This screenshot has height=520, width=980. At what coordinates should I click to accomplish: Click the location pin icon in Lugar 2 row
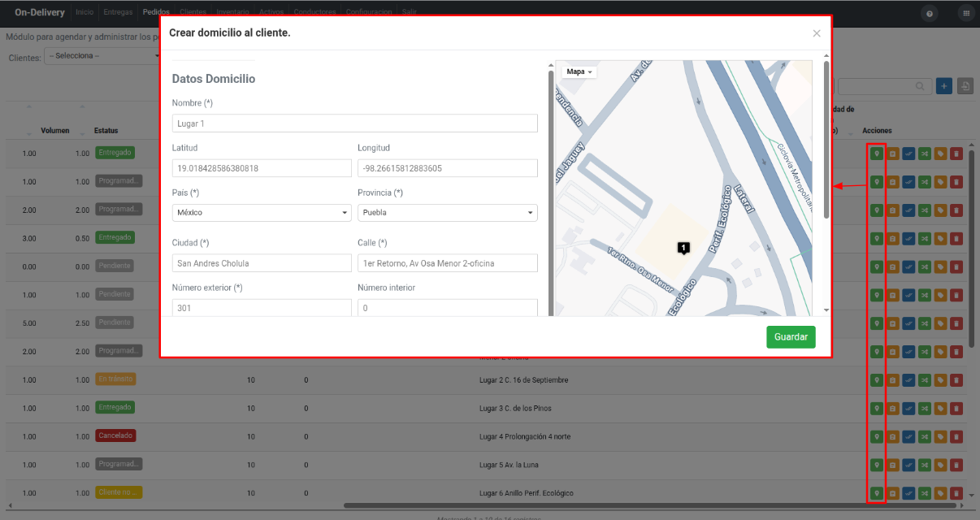pos(876,379)
